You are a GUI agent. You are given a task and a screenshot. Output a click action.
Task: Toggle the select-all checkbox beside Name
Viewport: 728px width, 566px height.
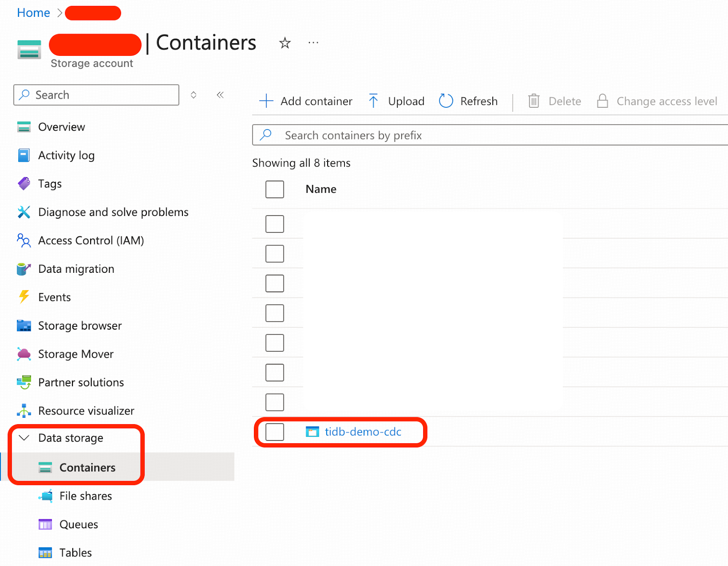click(275, 189)
